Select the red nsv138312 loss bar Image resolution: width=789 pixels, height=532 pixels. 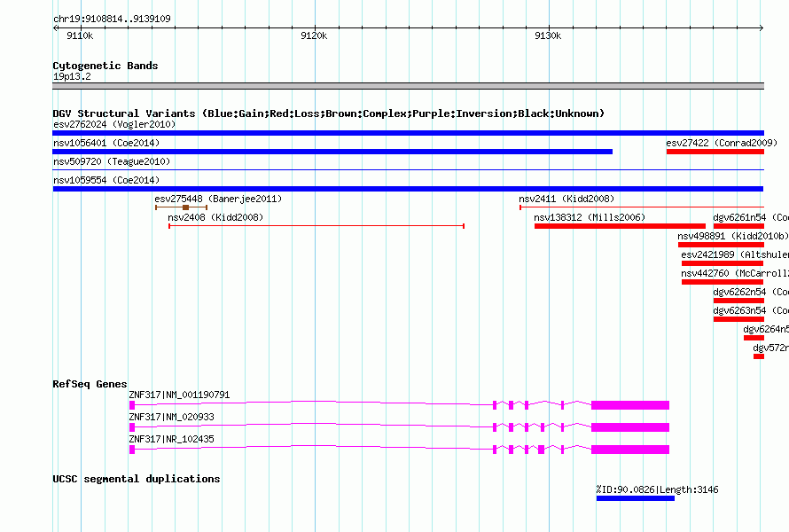(620, 226)
